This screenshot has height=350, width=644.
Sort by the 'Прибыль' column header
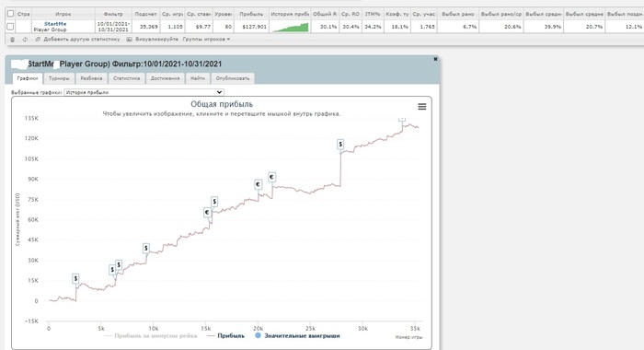(251, 14)
